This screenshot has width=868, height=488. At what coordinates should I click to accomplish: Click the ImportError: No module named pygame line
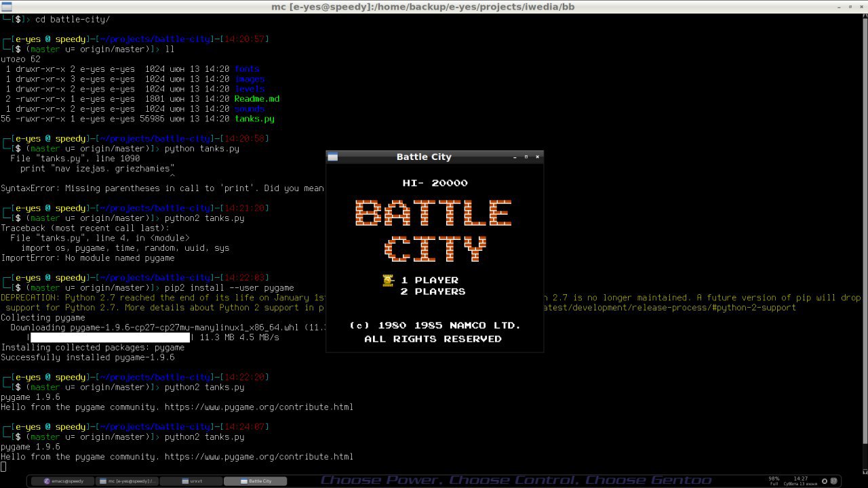(87, 258)
